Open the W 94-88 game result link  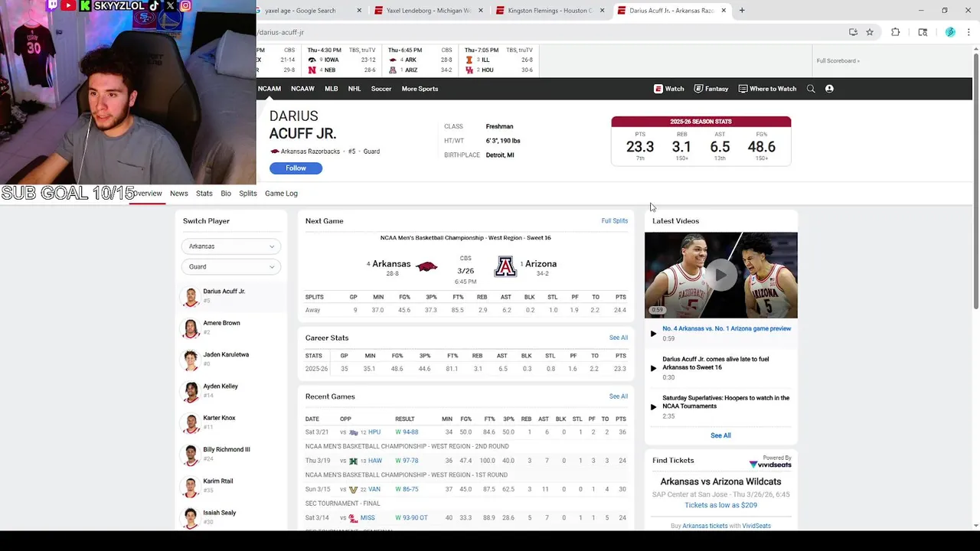[x=407, y=432]
